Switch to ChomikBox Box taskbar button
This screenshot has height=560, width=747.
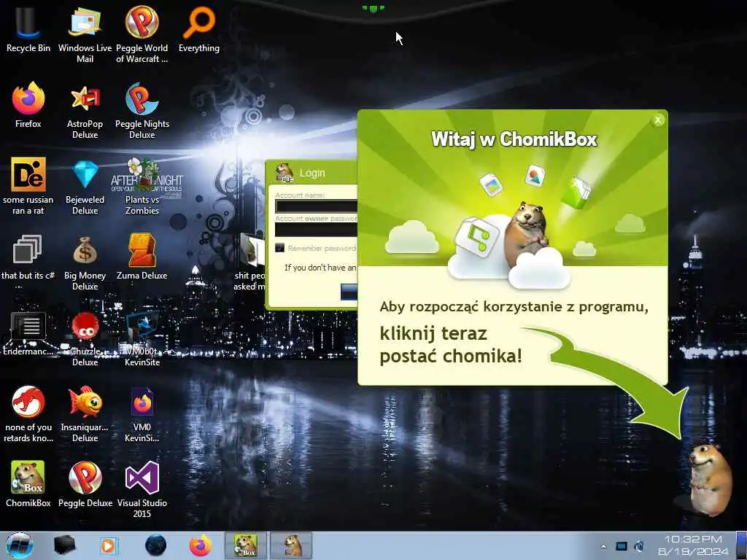point(245,545)
